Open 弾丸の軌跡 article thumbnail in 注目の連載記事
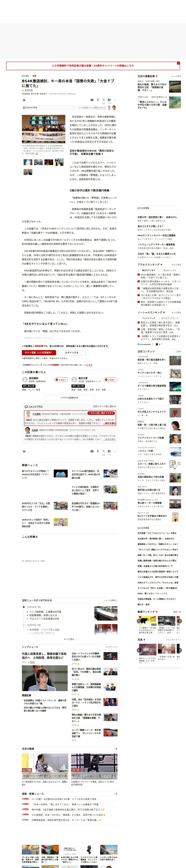 [x=175, y=87]
